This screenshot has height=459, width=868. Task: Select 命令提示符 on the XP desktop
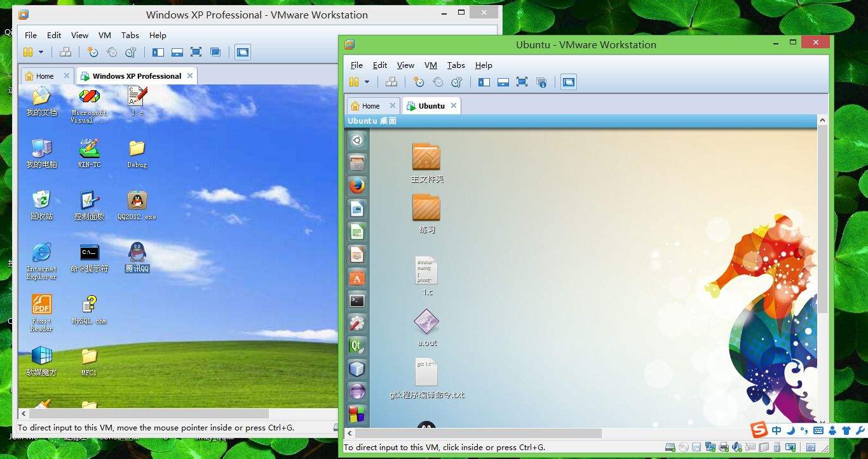point(89,257)
